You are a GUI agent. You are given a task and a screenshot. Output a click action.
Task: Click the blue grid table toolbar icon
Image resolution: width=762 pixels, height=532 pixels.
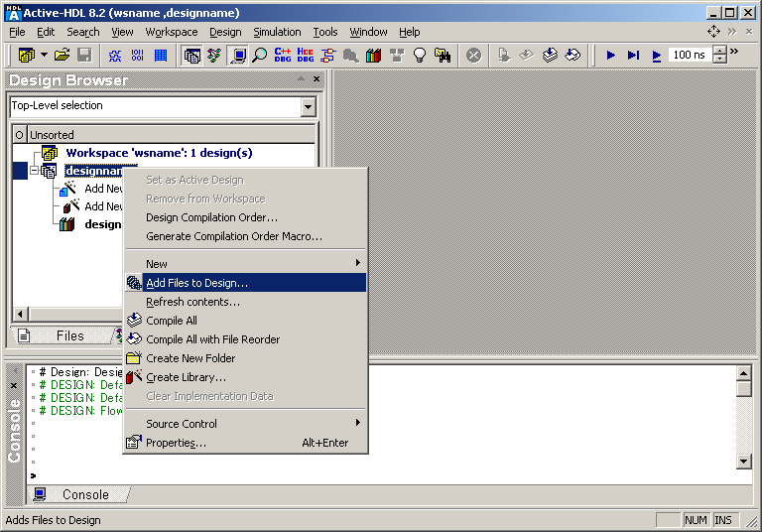(161, 56)
